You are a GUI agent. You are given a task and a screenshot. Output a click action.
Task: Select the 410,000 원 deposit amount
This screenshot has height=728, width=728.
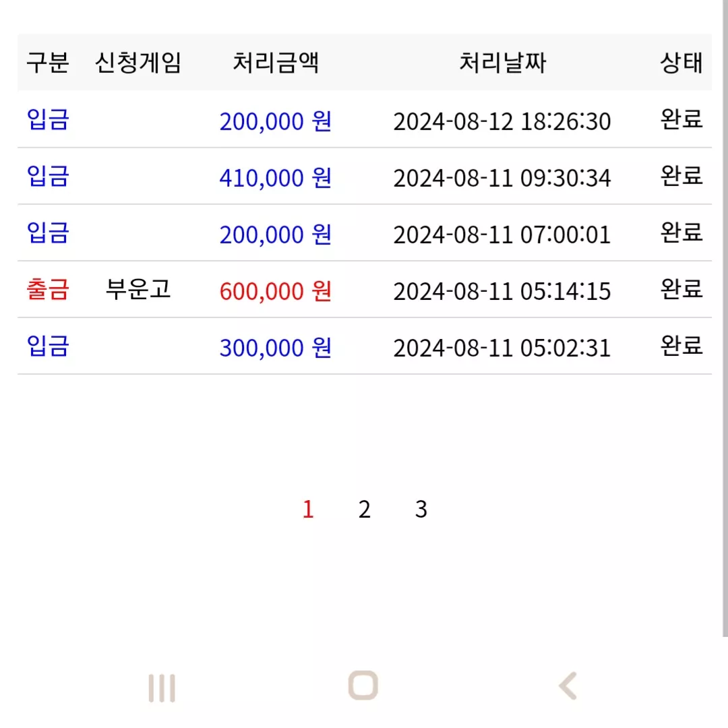click(275, 178)
